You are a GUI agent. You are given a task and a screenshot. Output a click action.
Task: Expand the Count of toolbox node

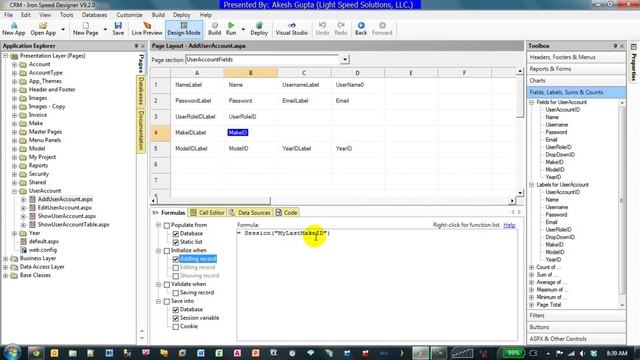coord(532,267)
